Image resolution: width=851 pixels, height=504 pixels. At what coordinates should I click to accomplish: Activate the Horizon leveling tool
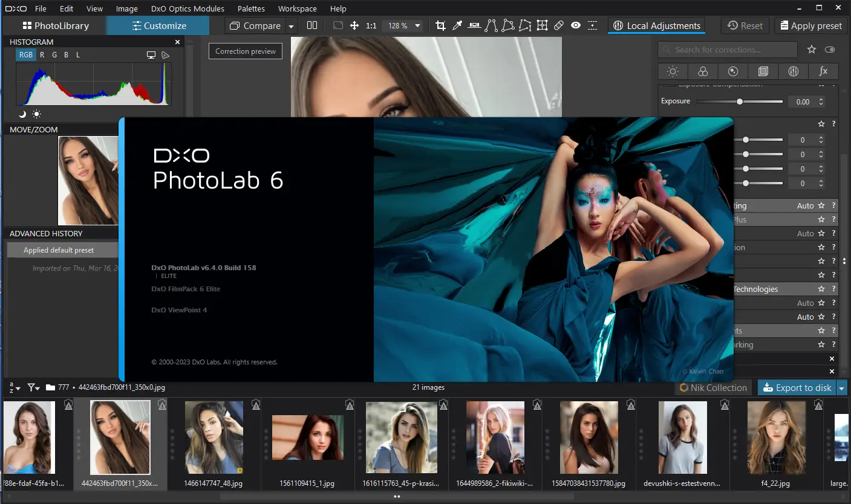pyautogui.click(x=475, y=26)
